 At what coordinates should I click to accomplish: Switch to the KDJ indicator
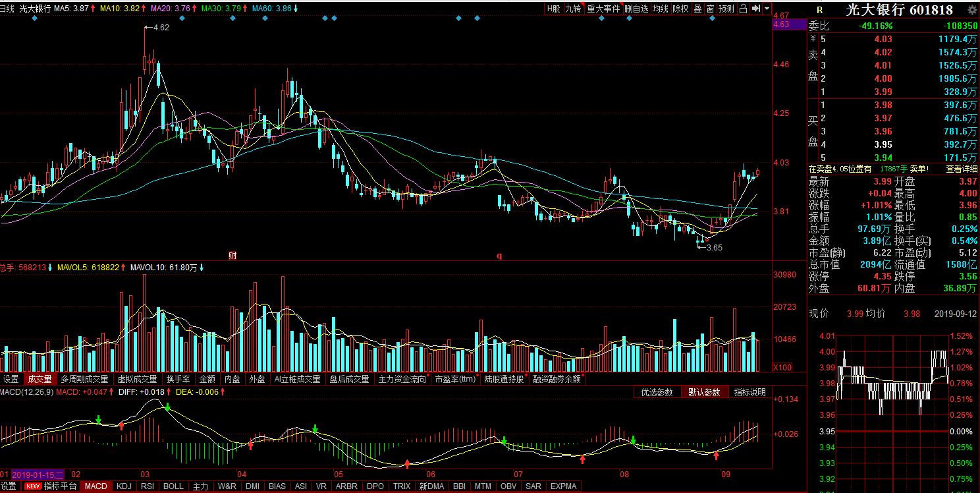[124, 486]
